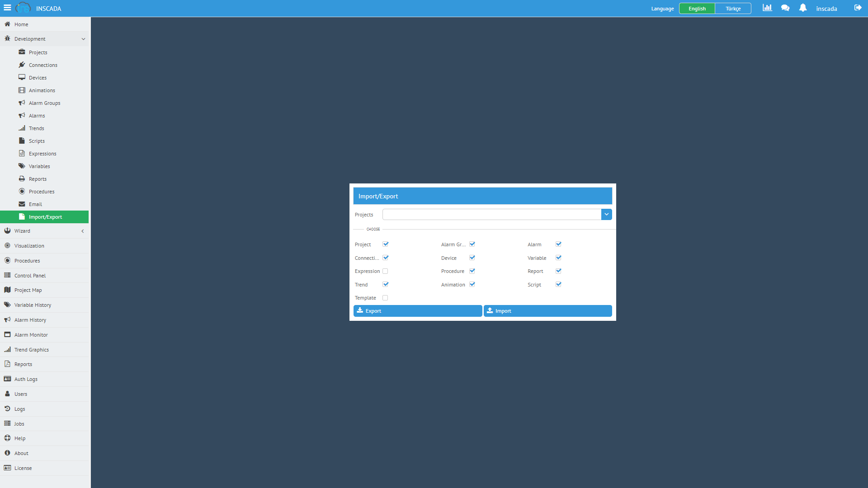Open the bottom Procedures menu item

[44, 261]
